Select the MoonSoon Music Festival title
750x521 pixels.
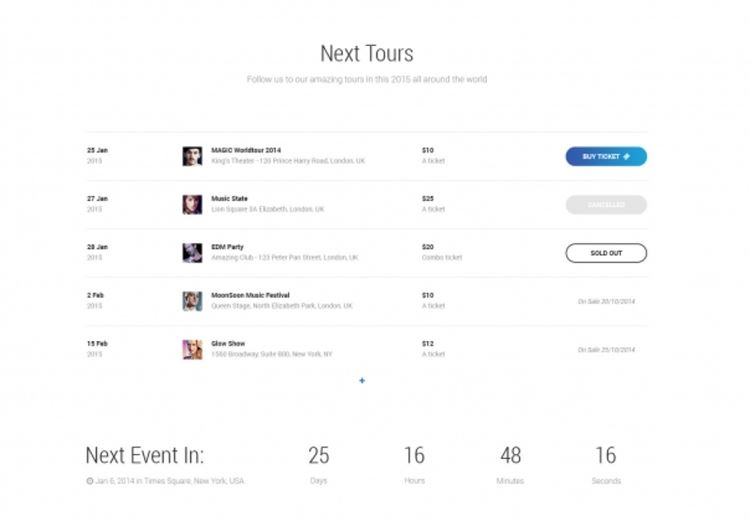249,295
